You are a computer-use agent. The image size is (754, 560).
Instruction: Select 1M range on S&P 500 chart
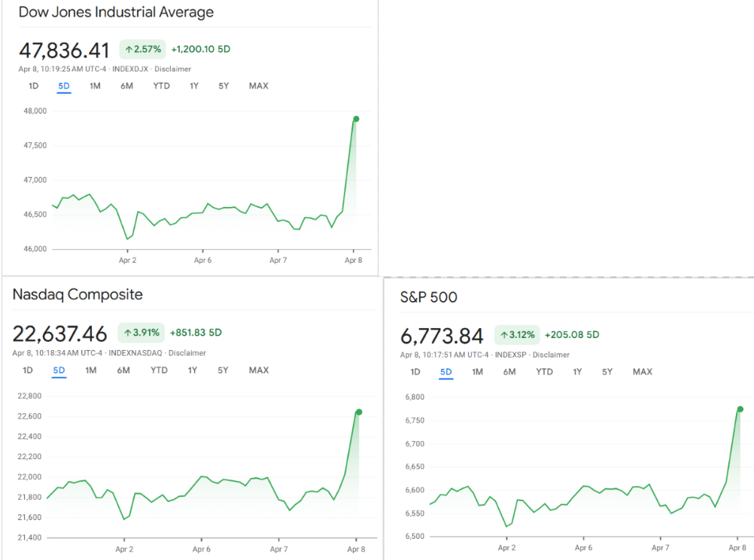[477, 372]
